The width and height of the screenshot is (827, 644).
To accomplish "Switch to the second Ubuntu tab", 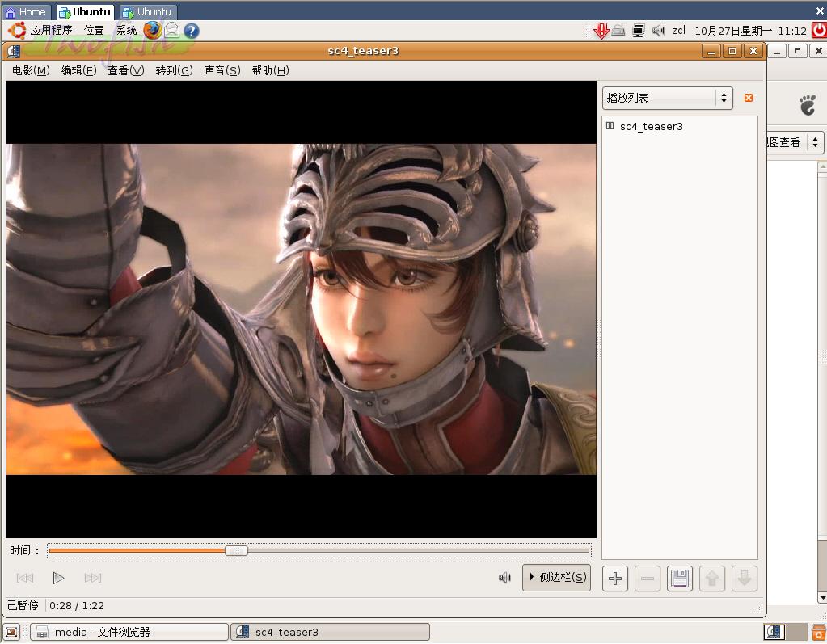I will tap(148, 11).
